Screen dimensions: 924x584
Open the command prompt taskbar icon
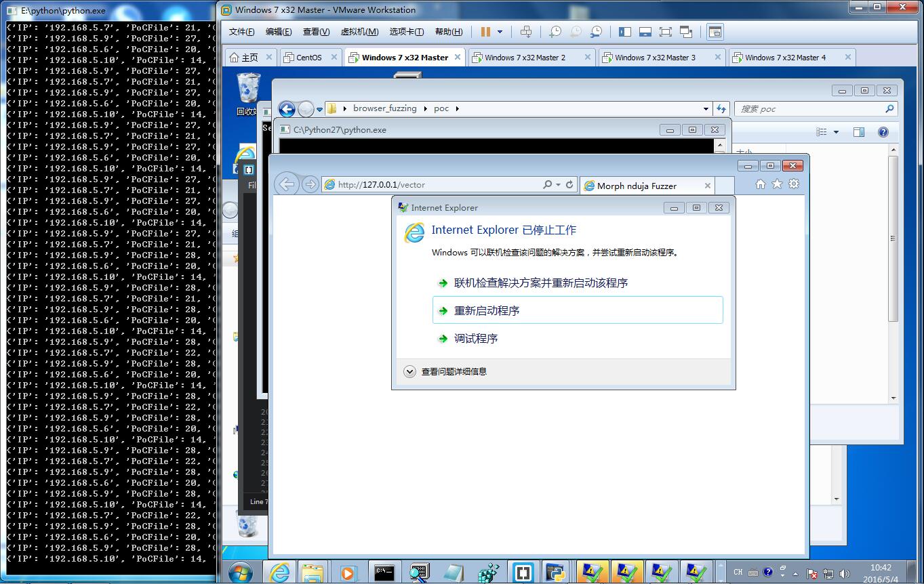click(x=385, y=572)
